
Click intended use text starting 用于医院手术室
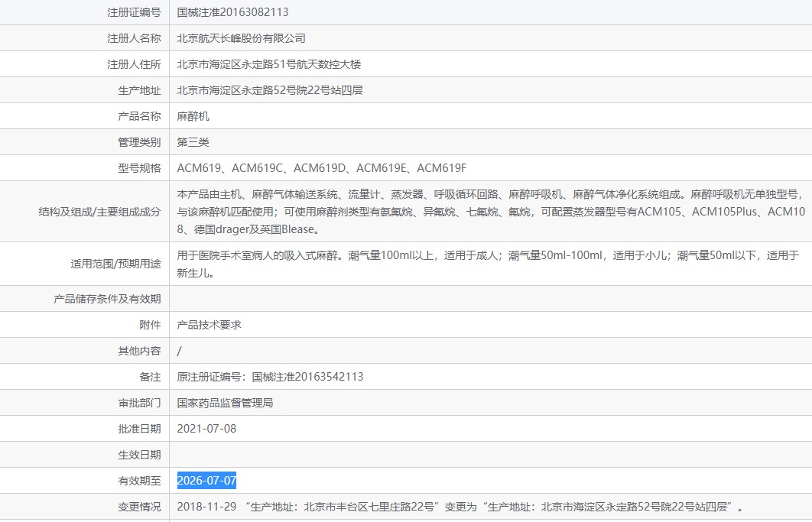[488, 264]
